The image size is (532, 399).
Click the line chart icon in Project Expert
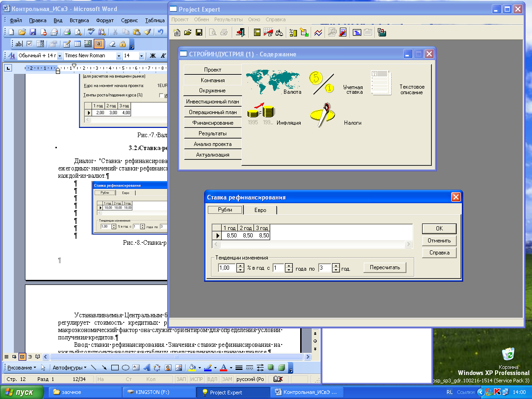point(318,33)
